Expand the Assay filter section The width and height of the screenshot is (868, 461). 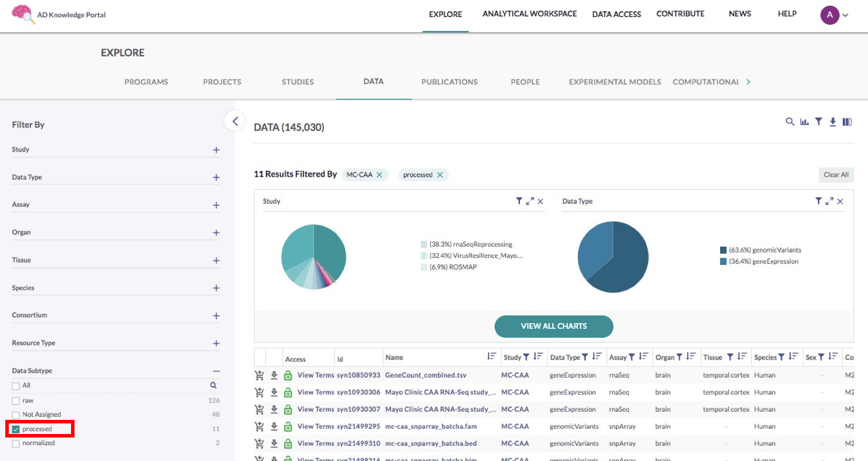[x=216, y=205]
